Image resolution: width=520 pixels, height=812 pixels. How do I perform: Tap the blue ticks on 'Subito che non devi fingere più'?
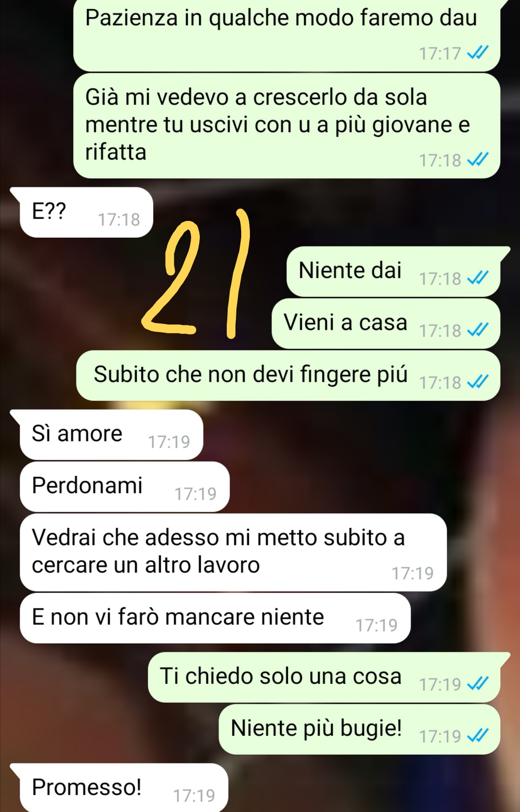click(x=478, y=382)
